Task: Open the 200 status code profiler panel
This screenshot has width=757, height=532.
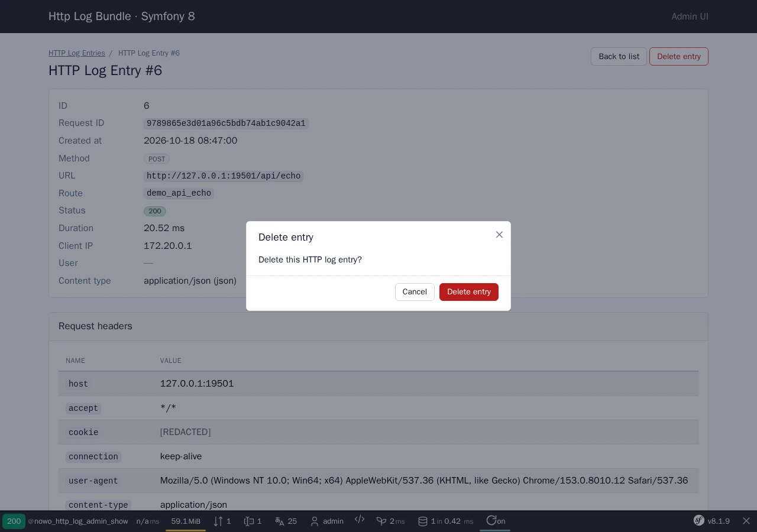Action: click(x=14, y=521)
